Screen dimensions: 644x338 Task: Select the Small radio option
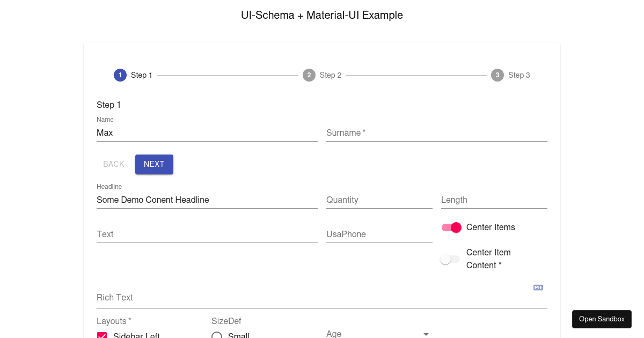click(x=217, y=336)
